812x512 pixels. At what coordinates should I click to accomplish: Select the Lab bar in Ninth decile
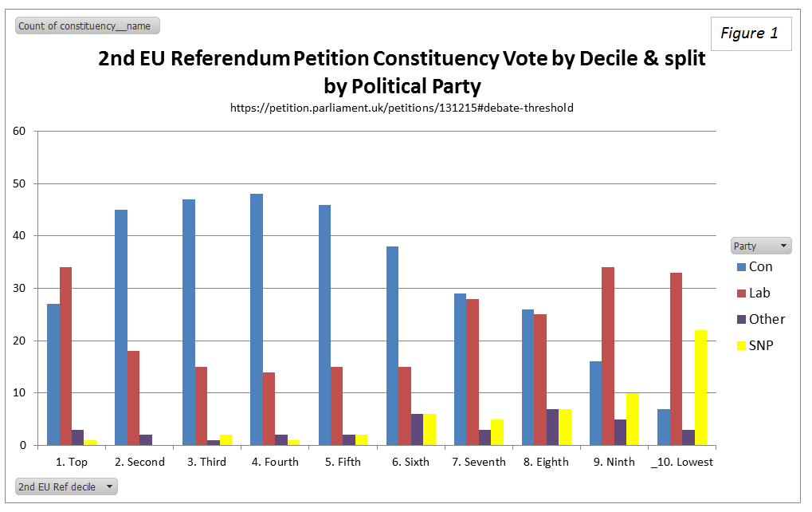coord(608,356)
